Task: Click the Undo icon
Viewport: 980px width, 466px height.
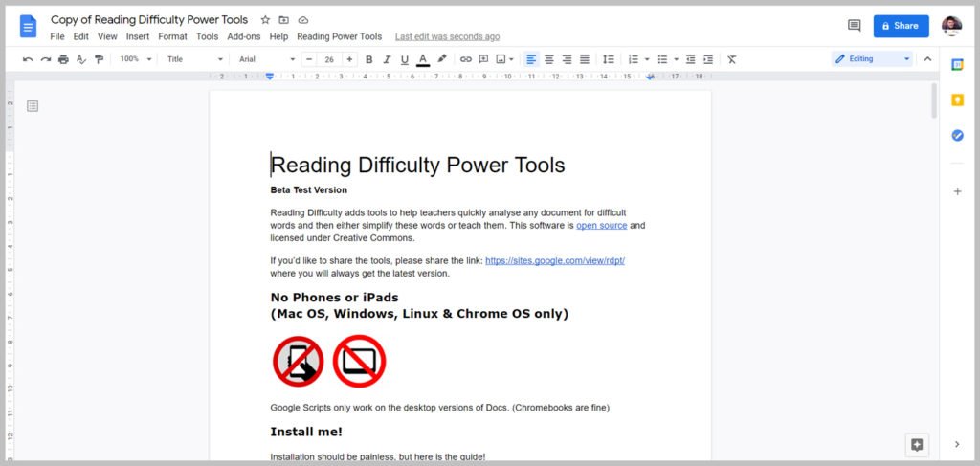Action: [x=28, y=59]
